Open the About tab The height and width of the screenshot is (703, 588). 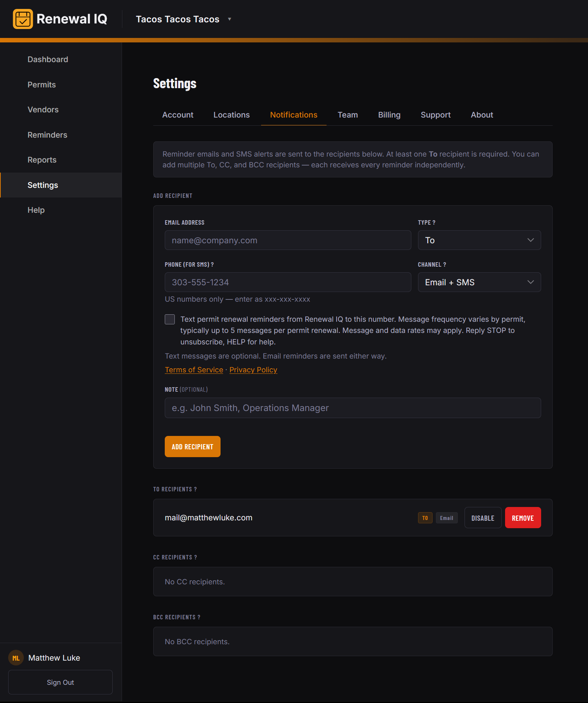tap(482, 115)
